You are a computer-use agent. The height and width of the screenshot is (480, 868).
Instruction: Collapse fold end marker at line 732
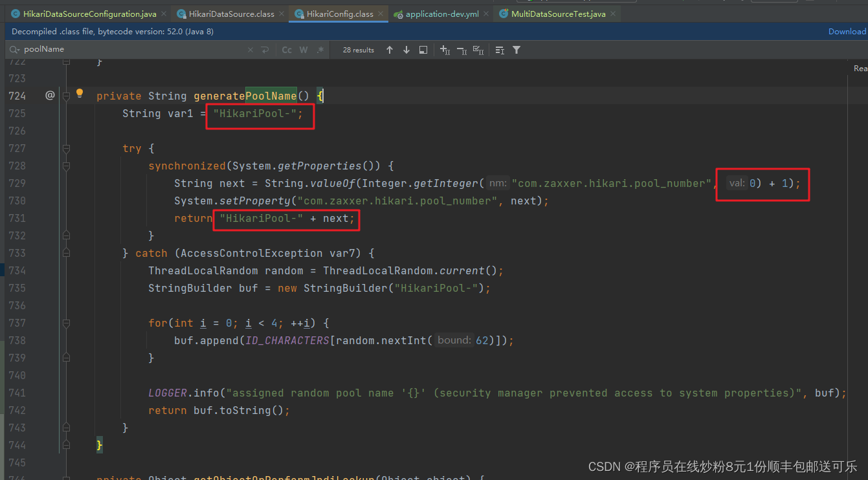(66, 235)
